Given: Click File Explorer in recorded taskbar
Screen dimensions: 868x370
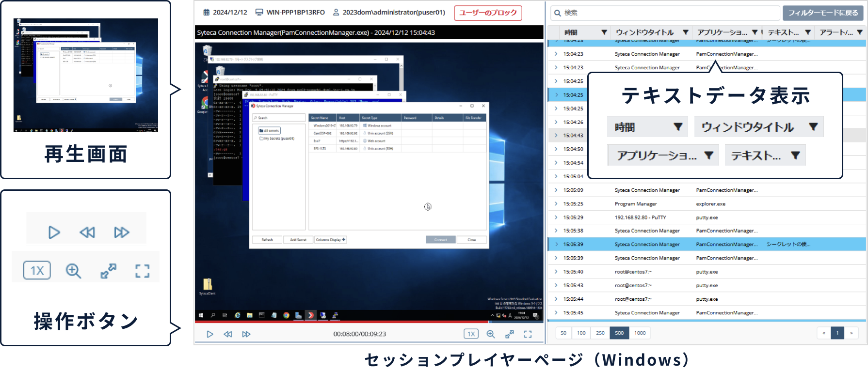Looking at the screenshot, I should tap(250, 315).
